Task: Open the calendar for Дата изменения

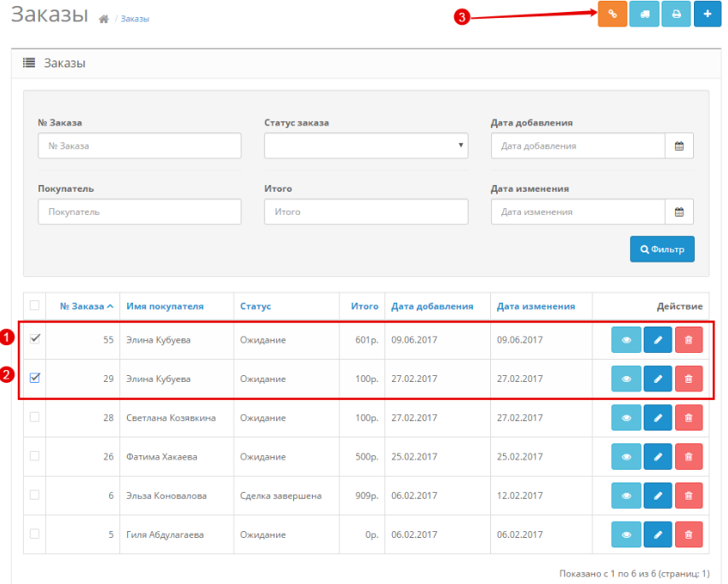Action: [x=679, y=211]
